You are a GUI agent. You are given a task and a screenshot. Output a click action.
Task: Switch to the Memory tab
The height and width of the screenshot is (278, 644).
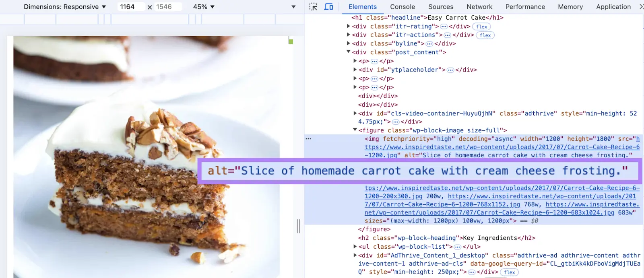570,7
